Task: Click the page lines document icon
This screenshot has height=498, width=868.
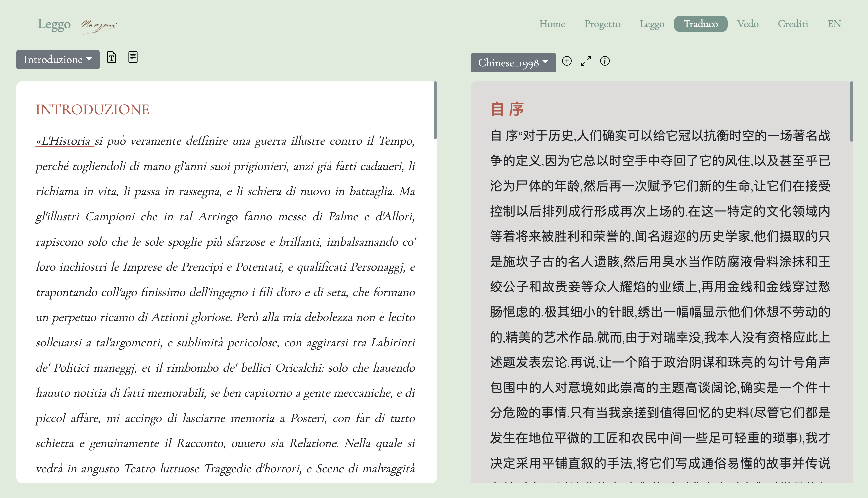Action: [133, 57]
